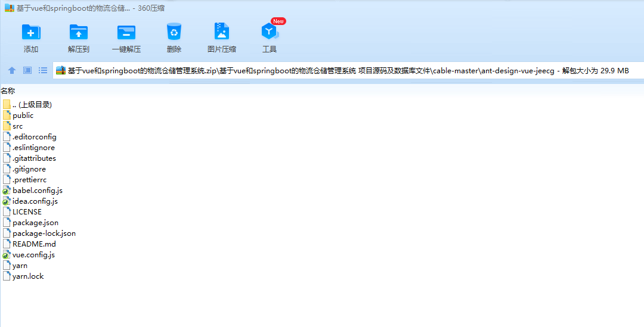Click the Delete (删除) trash icon
The width and height of the screenshot is (644, 327).
coord(174,32)
